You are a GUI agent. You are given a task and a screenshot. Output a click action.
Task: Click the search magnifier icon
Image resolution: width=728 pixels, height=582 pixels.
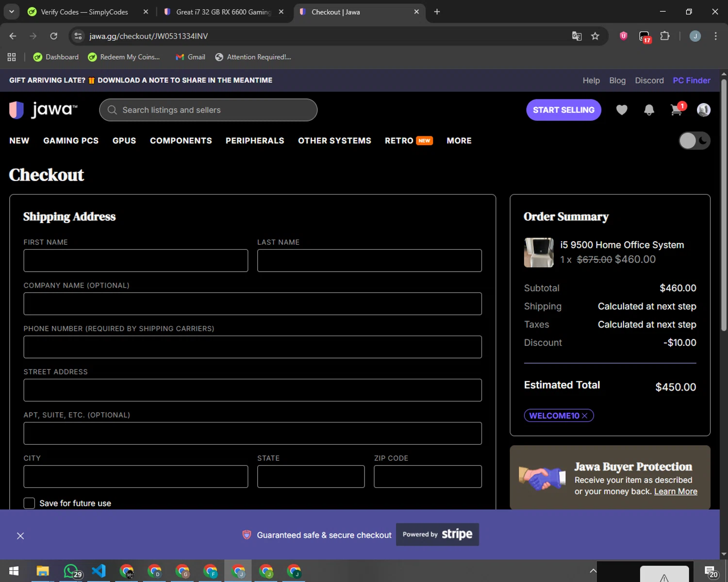[112, 110]
